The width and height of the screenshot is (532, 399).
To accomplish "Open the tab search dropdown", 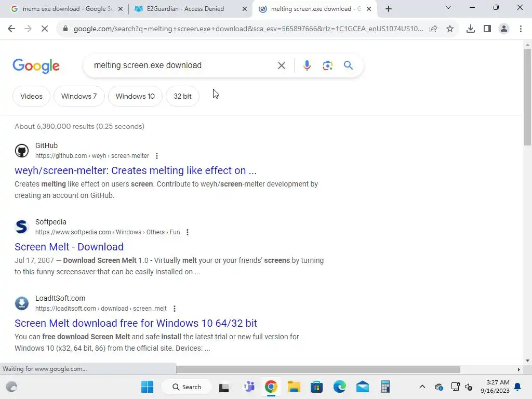I will point(448,7).
